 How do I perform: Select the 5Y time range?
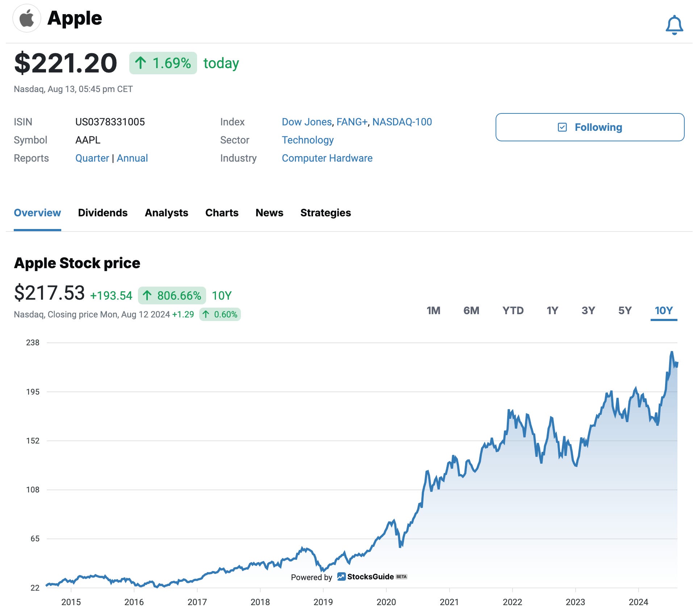point(625,311)
